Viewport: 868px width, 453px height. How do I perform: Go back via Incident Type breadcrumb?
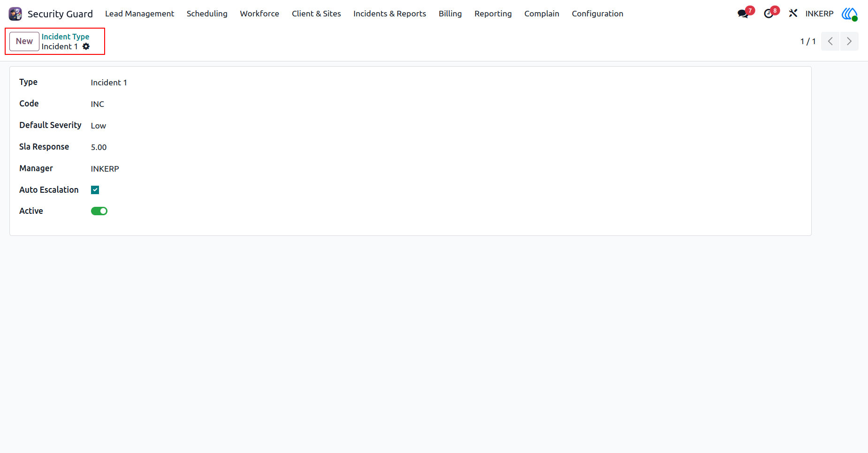tap(65, 37)
